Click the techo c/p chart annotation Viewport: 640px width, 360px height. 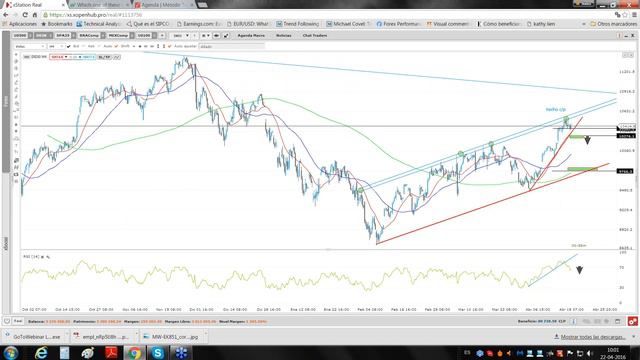click(556, 109)
